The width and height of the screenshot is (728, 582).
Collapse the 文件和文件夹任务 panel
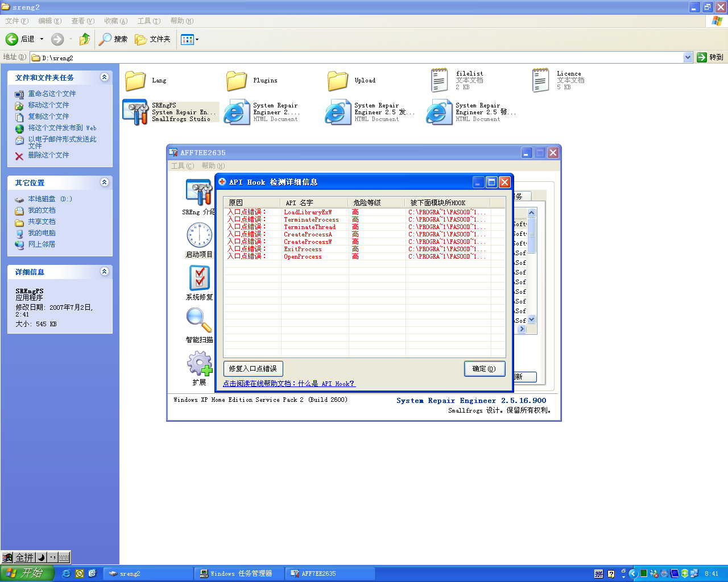pyautogui.click(x=104, y=77)
